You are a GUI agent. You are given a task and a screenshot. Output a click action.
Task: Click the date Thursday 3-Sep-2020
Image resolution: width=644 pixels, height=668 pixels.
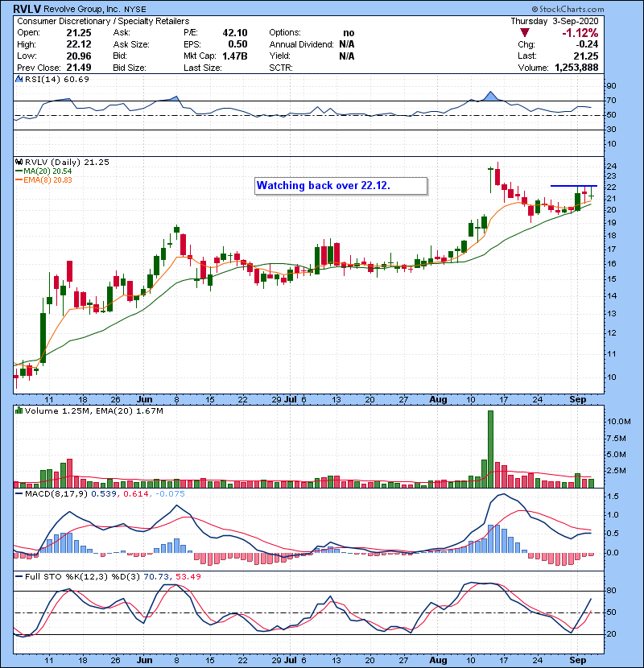coord(554,21)
